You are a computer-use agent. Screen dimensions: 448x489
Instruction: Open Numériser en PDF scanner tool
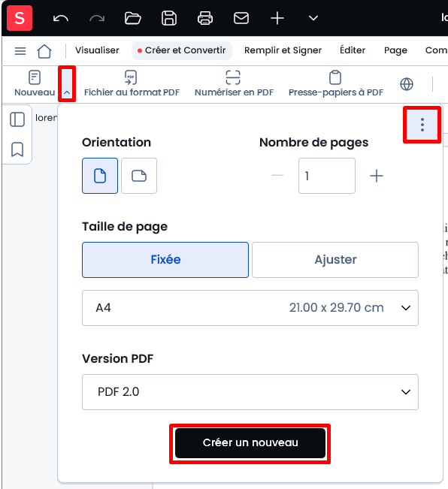point(234,84)
